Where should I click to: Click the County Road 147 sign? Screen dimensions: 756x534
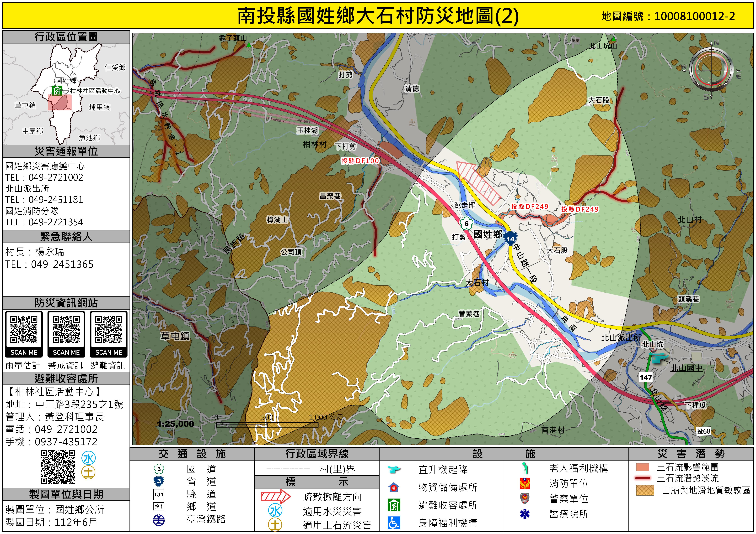pyautogui.click(x=646, y=377)
